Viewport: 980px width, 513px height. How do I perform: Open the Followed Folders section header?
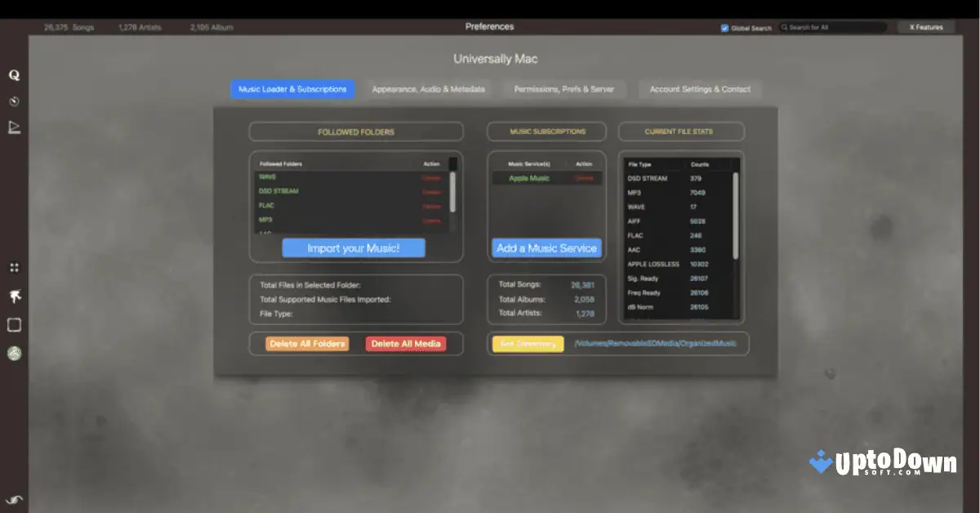click(355, 131)
